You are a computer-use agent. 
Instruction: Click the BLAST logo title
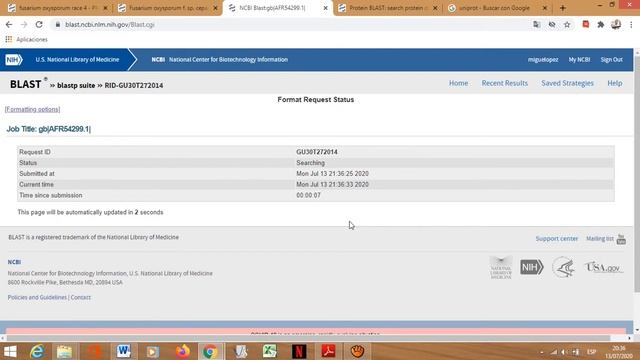(x=25, y=84)
